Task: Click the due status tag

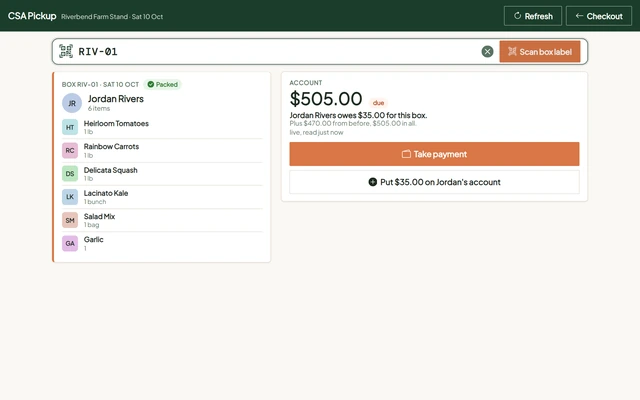Action: 378,103
